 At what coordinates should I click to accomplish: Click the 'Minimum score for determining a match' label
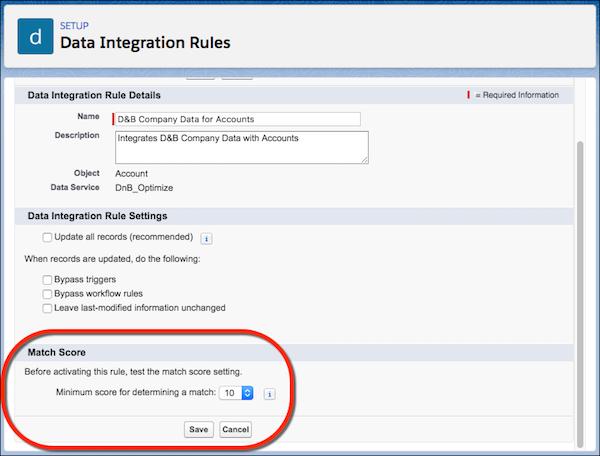[x=136, y=392]
